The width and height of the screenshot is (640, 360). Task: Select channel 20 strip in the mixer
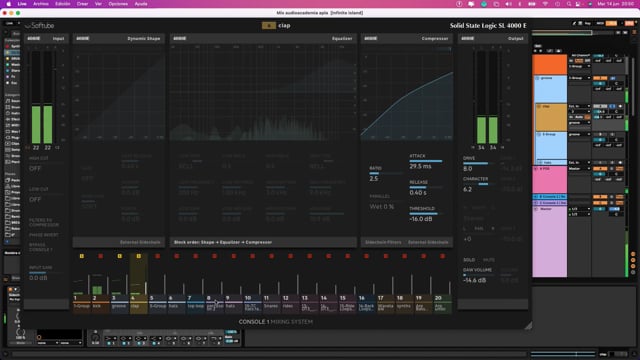pyautogui.click(x=442, y=304)
